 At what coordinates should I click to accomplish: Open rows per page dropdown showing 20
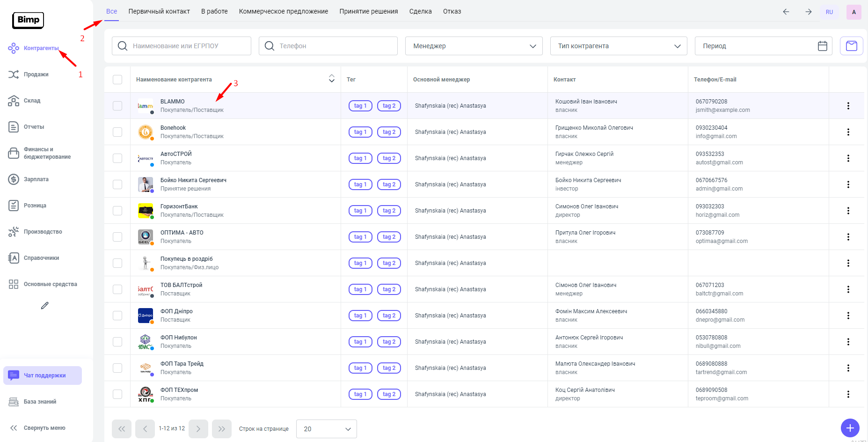click(x=326, y=429)
